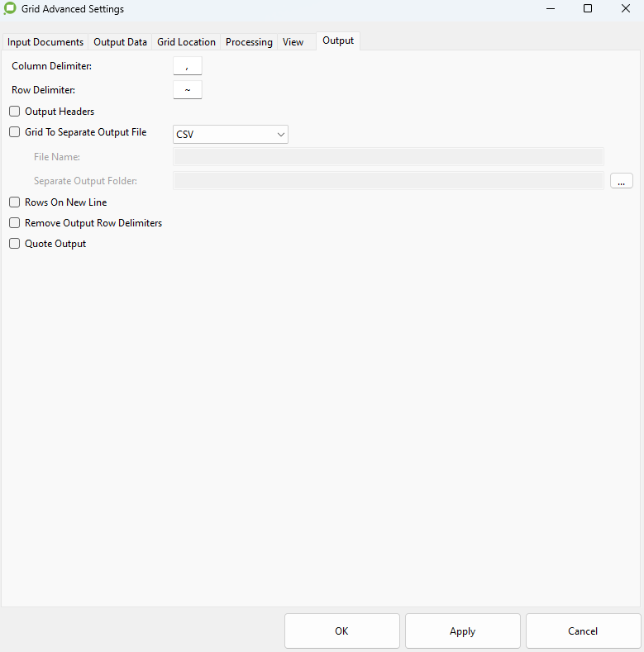The image size is (644, 652).
Task: Enable Remove Output Row Delimiters
Action: (15, 223)
